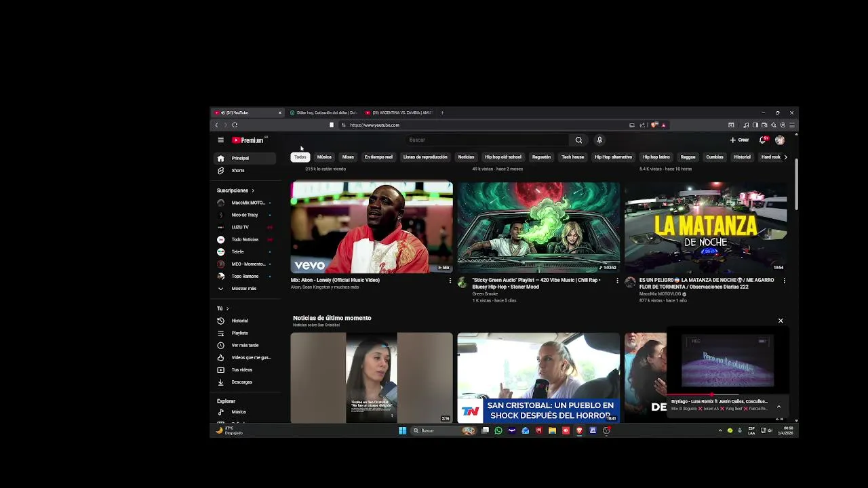This screenshot has width=868, height=488.
Task: Open Historial in the sidebar
Action: (x=245, y=321)
